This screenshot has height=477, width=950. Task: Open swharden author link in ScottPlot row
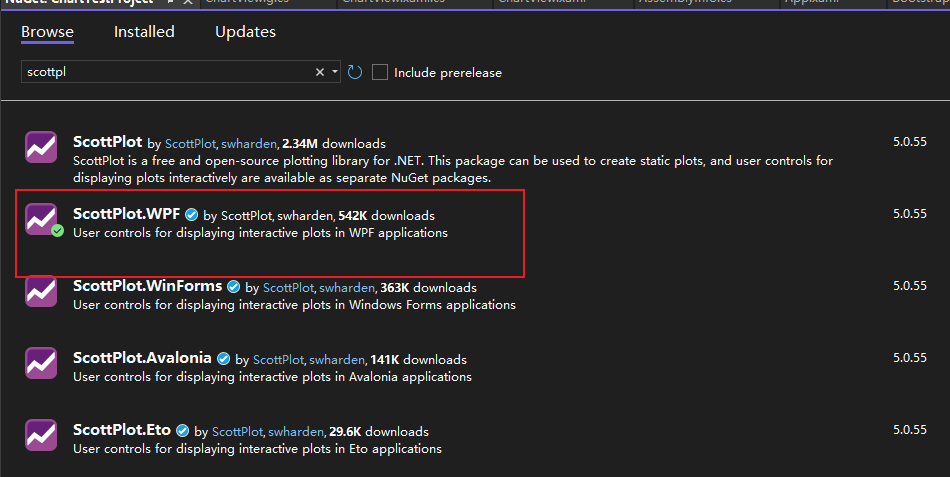click(x=248, y=144)
